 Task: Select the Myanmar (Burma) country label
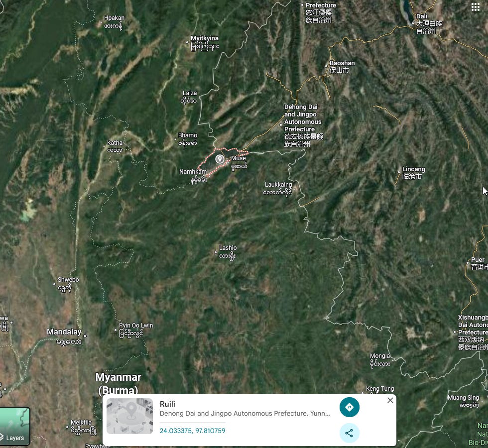119,384
